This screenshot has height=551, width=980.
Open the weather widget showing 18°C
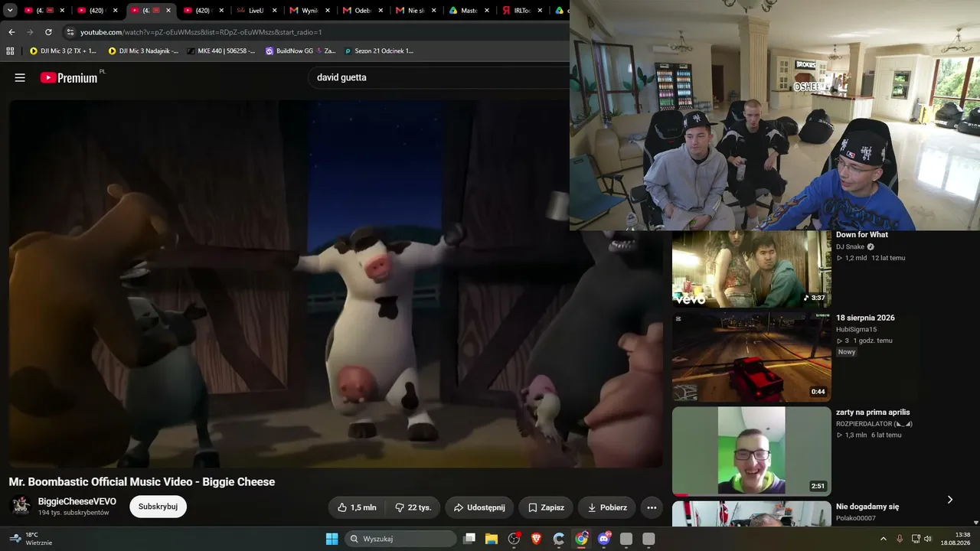point(31,539)
